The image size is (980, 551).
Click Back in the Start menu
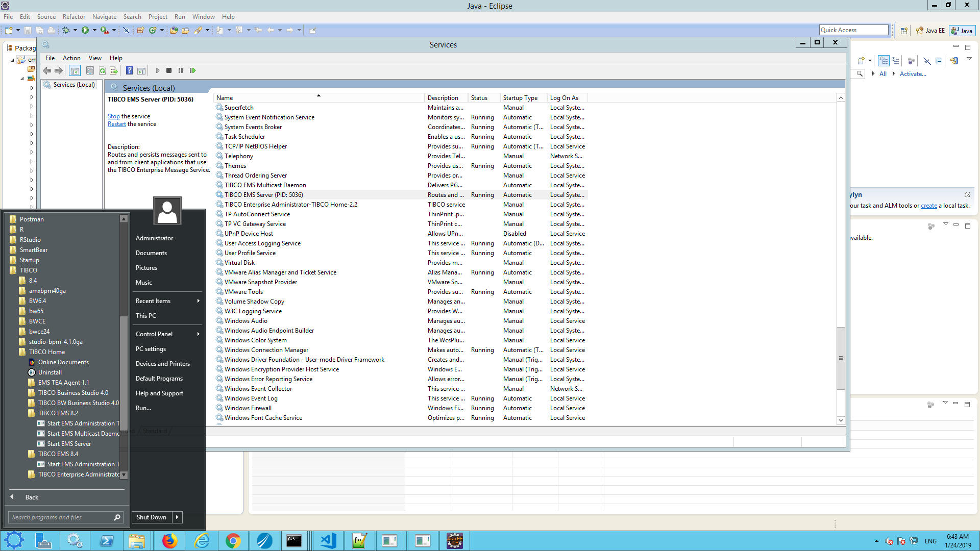click(x=32, y=497)
